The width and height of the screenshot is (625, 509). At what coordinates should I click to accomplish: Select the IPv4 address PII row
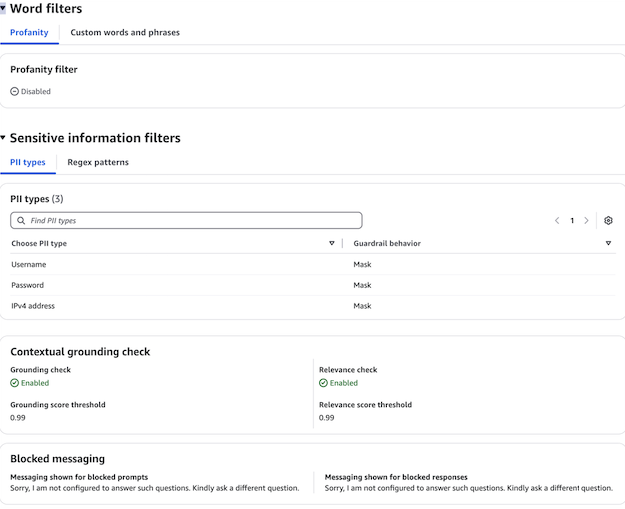(x=33, y=306)
